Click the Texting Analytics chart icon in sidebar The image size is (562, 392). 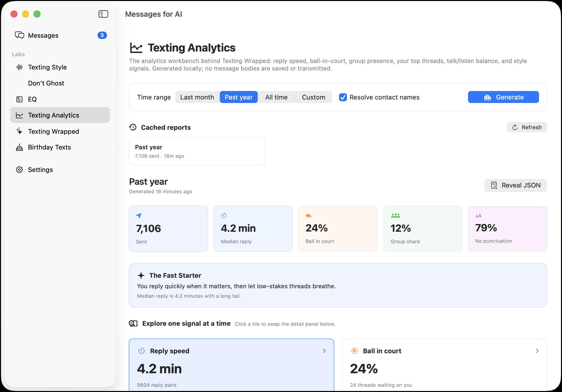pyautogui.click(x=19, y=115)
